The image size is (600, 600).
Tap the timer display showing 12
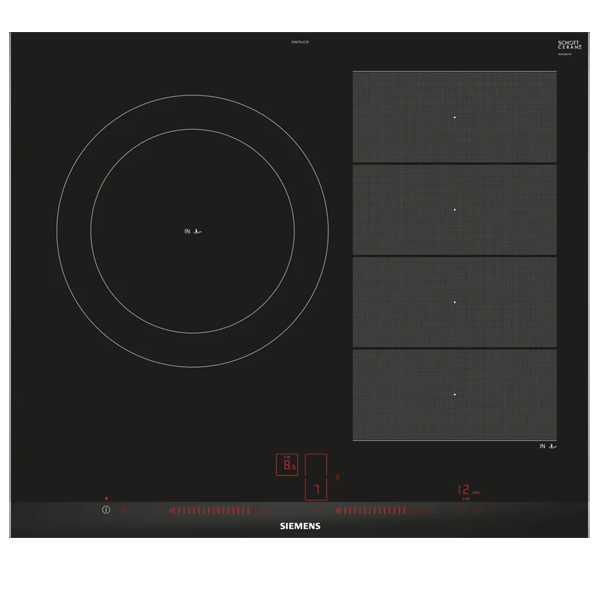pyautogui.click(x=464, y=490)
